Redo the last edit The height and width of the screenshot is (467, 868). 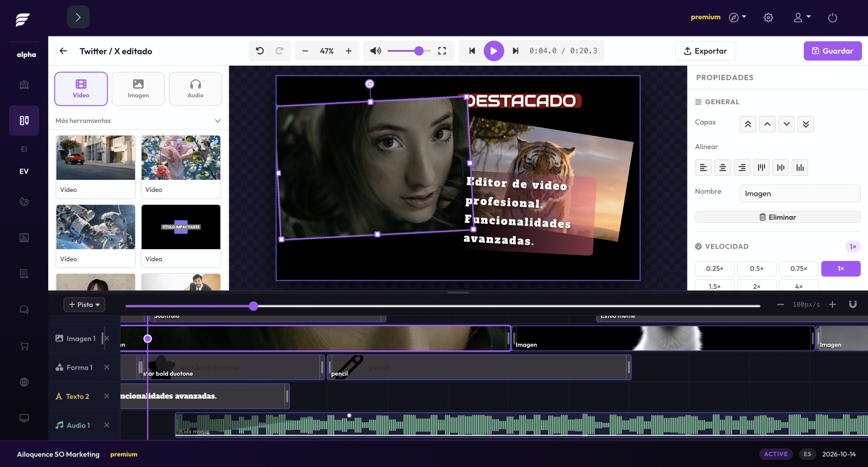[x=279, y=51]
